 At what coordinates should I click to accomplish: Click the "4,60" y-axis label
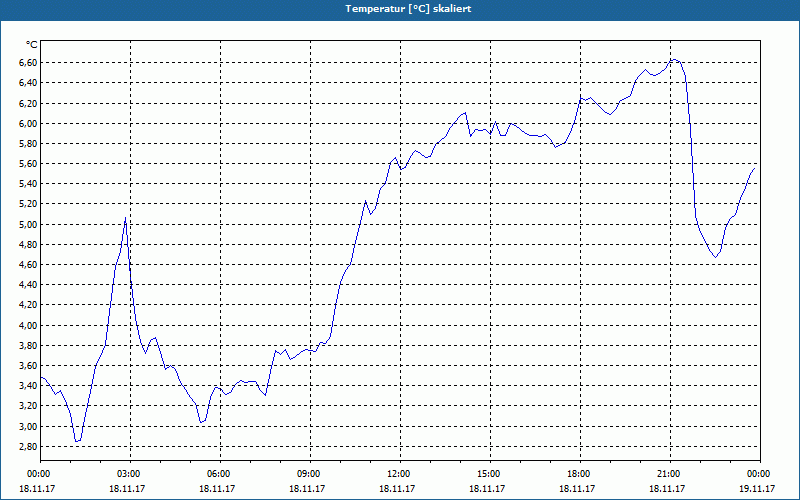pos(29,265)
